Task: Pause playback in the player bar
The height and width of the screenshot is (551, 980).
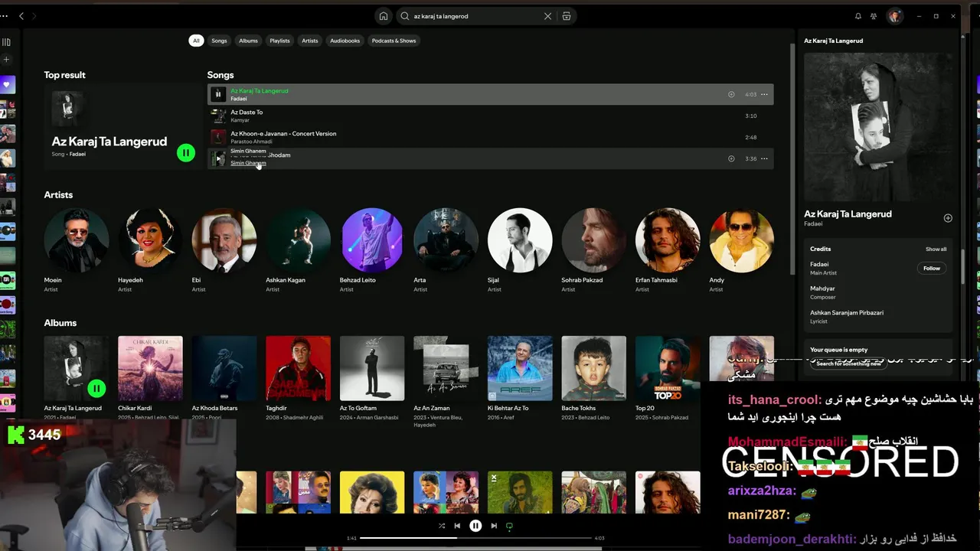Action: tap(475, 526)
